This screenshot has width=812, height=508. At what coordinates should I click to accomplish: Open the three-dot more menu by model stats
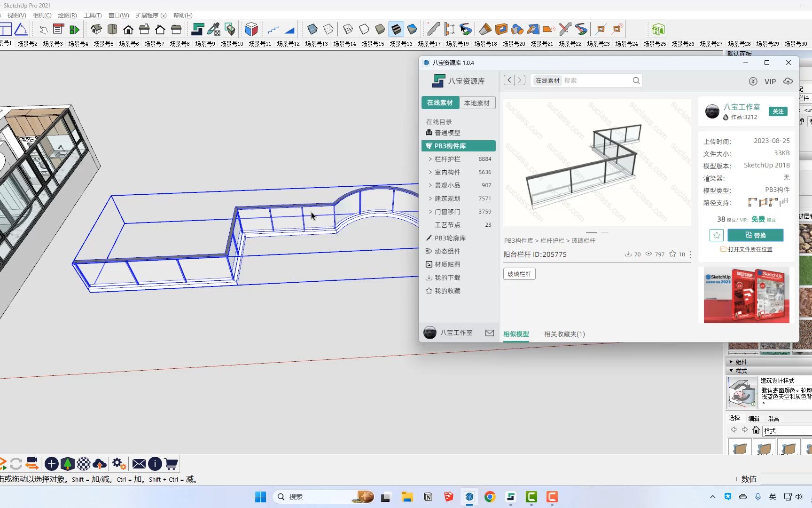pyautogui.click(x=690, y=254)
